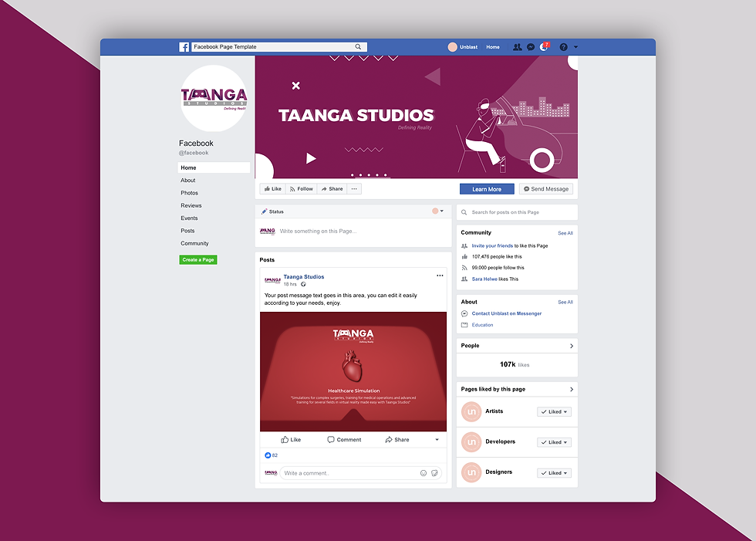This screenshot has width=756, height=541.
Task: Open the notifications globe with the badge
Action: 545,46
